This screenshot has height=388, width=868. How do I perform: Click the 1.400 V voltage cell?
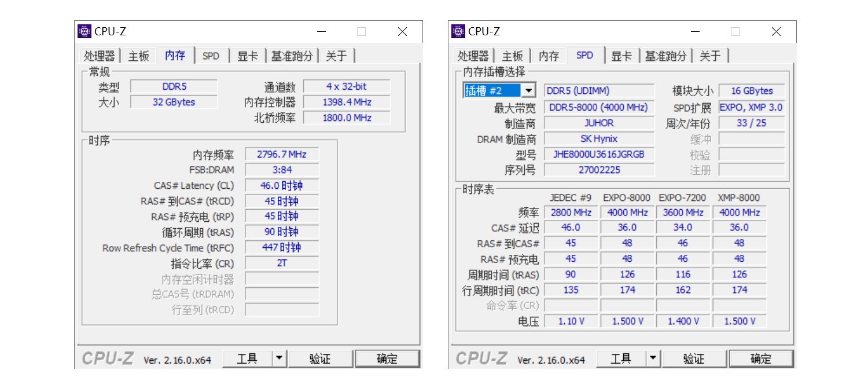683,321
